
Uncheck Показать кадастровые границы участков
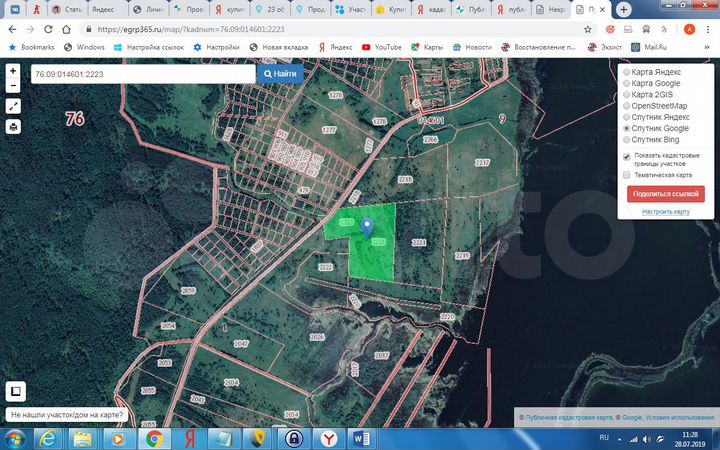click(627, 157)
